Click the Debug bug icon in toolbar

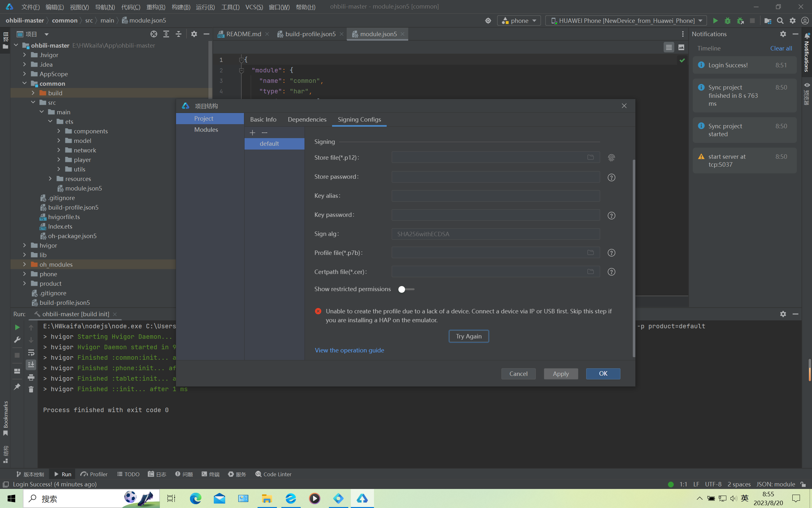(x=727, y=21)
